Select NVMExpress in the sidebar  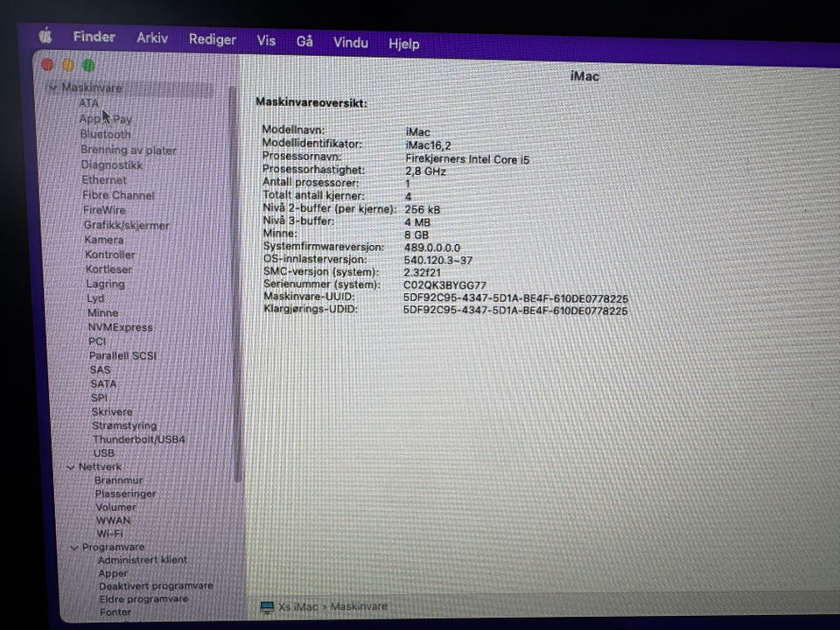click(x=121, y=326)
